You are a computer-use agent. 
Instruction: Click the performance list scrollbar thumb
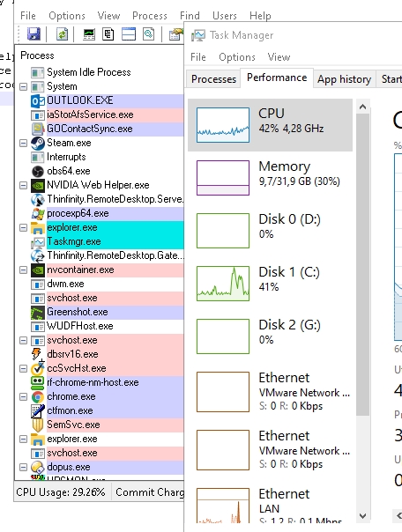click(362, 265)
